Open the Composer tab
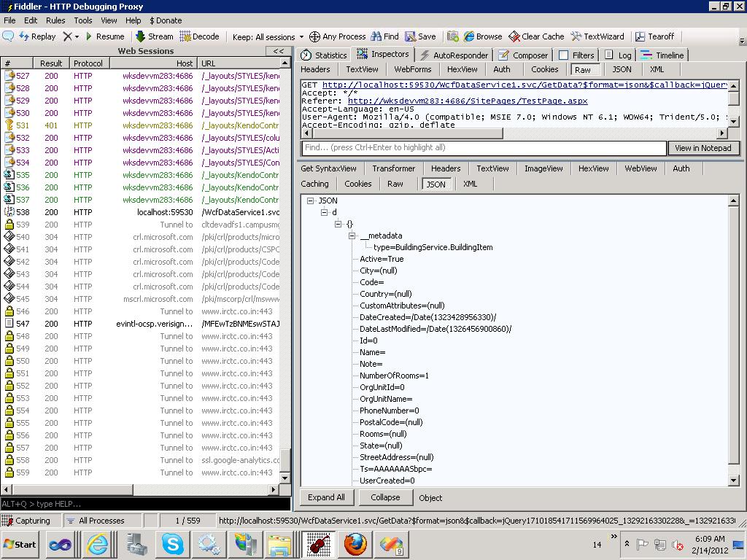747x560 pixels. point(523,55)
